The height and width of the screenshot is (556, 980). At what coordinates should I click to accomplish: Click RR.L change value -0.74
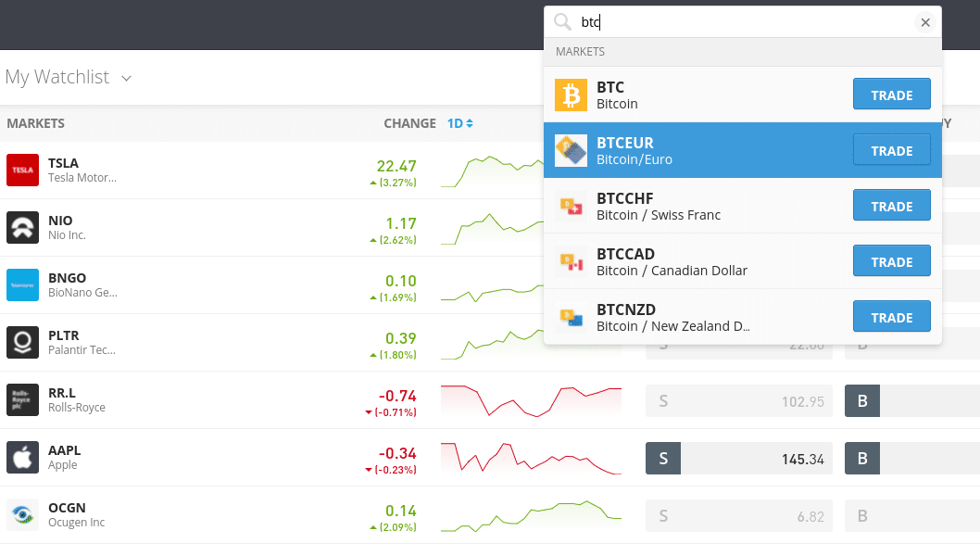coord(397,397)
